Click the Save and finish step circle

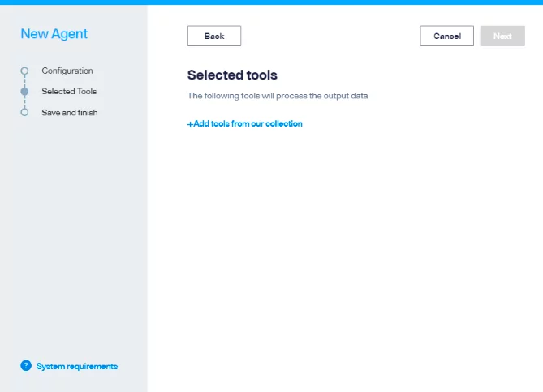[x=24, y=113]
